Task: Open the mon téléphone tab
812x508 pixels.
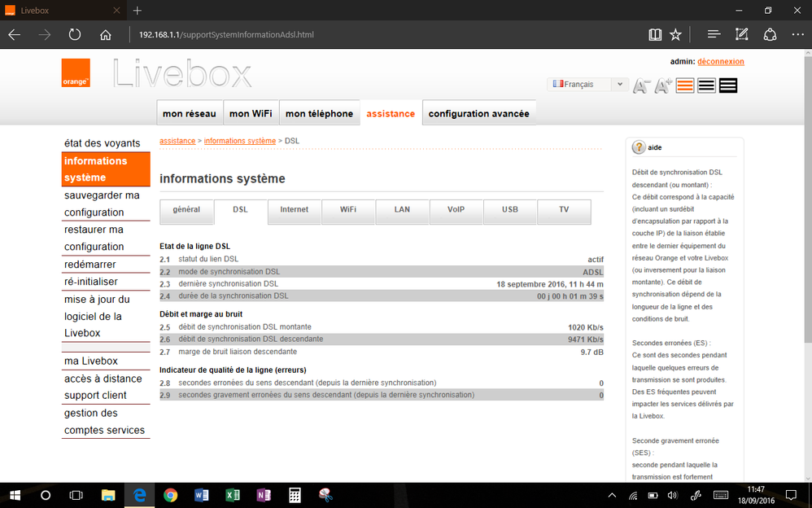Action: coord(320,113)
